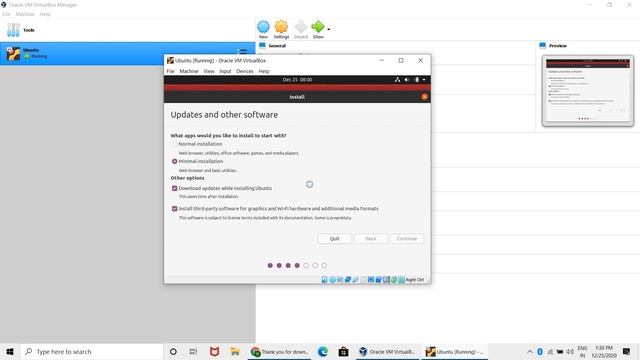Switch to Chrome Thank you for down... window

click(280, 351)
